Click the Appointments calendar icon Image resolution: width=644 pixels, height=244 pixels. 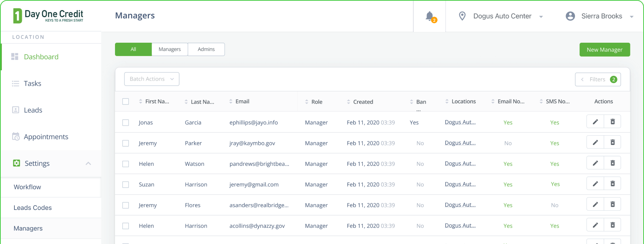pos(16,136)
